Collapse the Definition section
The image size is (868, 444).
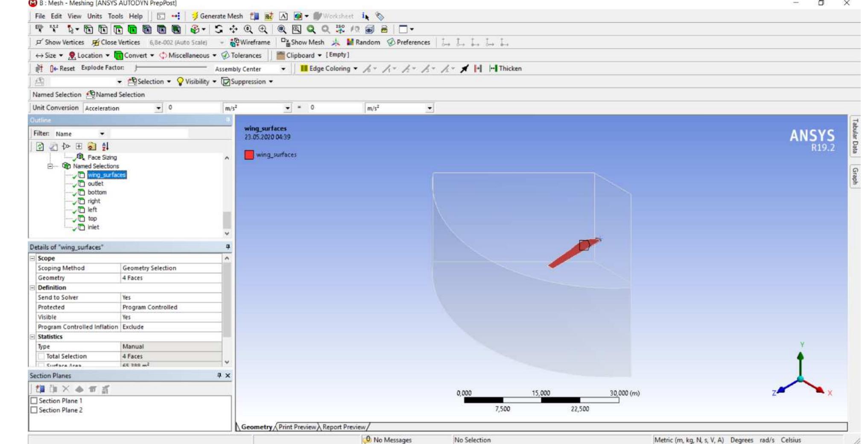(x=32, y=288)
